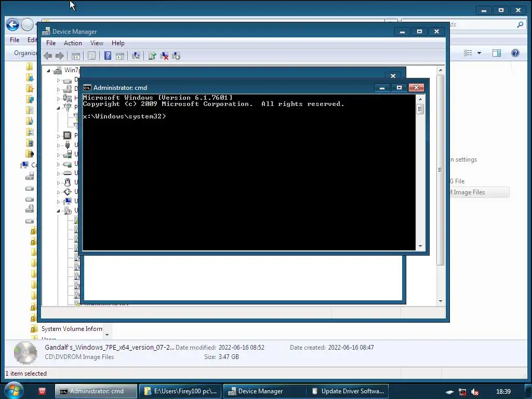Click the x:\Windows\system32> command prompt line
The image size is (532, 399).
coord(124,116)
